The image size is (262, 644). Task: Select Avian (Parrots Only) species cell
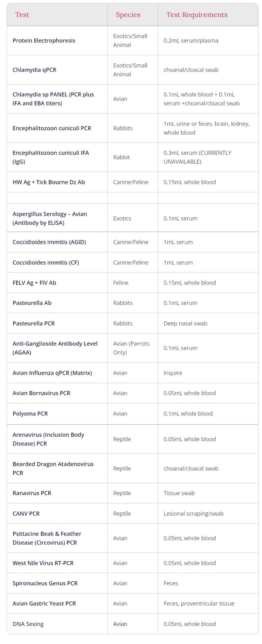point(131,348)
